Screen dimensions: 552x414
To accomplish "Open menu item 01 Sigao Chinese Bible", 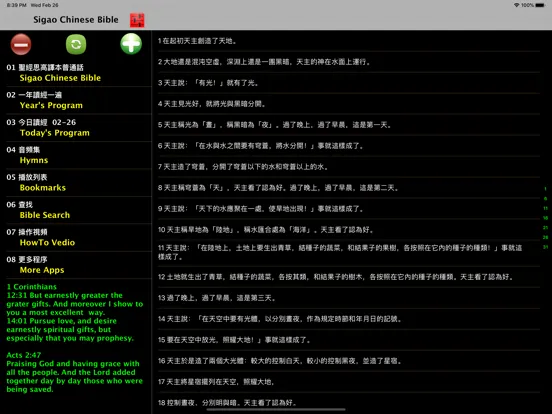I will click(x=79, y=73).
